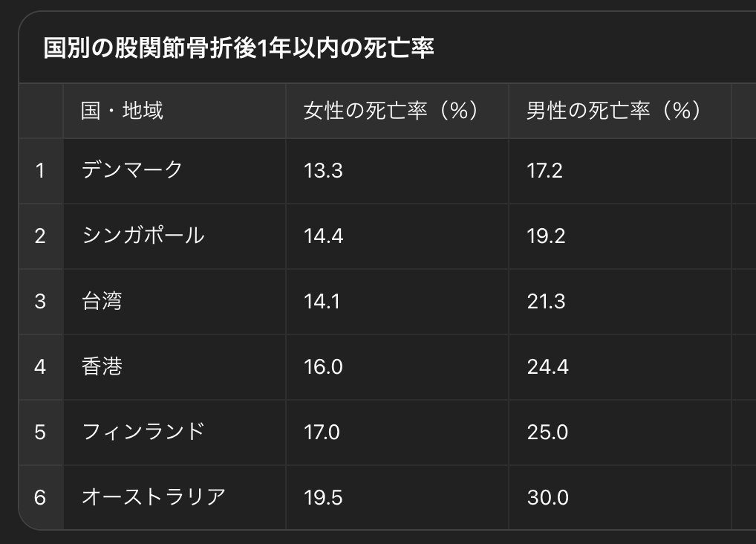This screenshot has width=756, height=544.
Task: Click the 台湾 cell
Action: 102,302
